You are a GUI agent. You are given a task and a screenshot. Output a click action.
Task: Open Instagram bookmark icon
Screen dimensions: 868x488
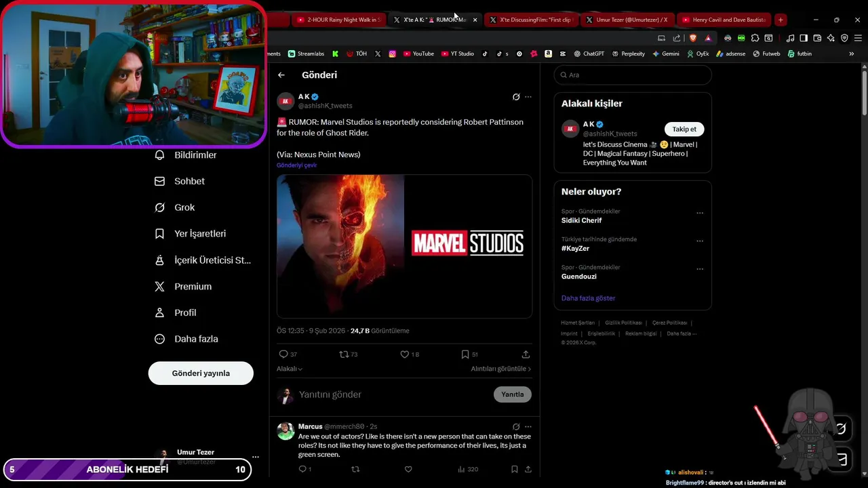pyautogui.click(x=392, y=54)
